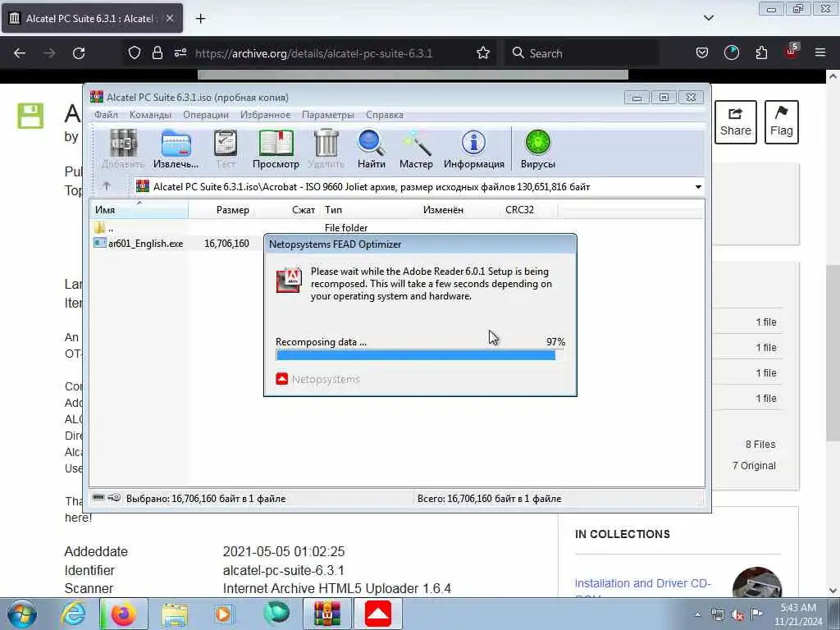This screenshot has width=840, height=630.
Task: Click the Вирусы (Virus scan) icon
Action: tap(538, 149)
